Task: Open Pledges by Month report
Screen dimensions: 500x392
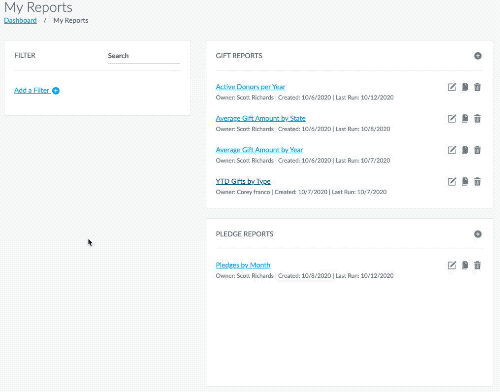Action: (243, 265)
